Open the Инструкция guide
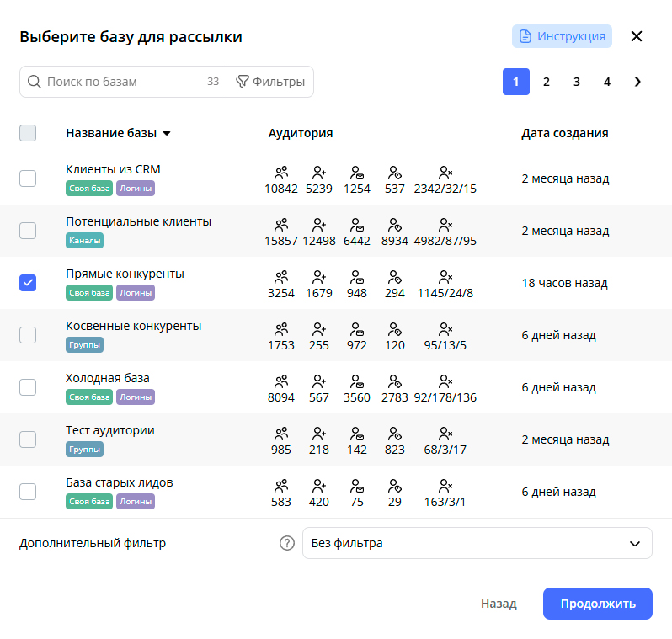Image resolution: width=672 pixels, height=639 pixels. (x=562, y=36)
